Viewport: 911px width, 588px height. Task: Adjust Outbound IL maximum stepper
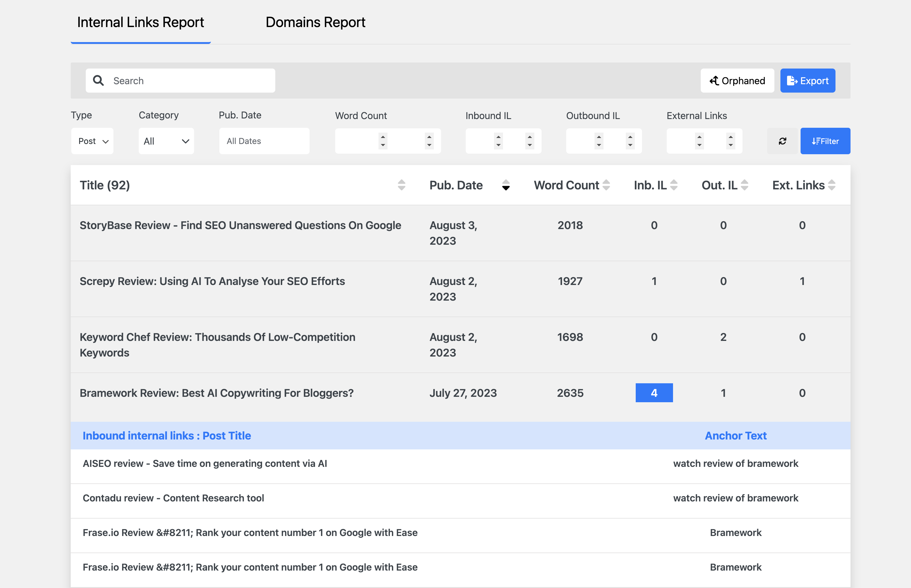(630, 141)
